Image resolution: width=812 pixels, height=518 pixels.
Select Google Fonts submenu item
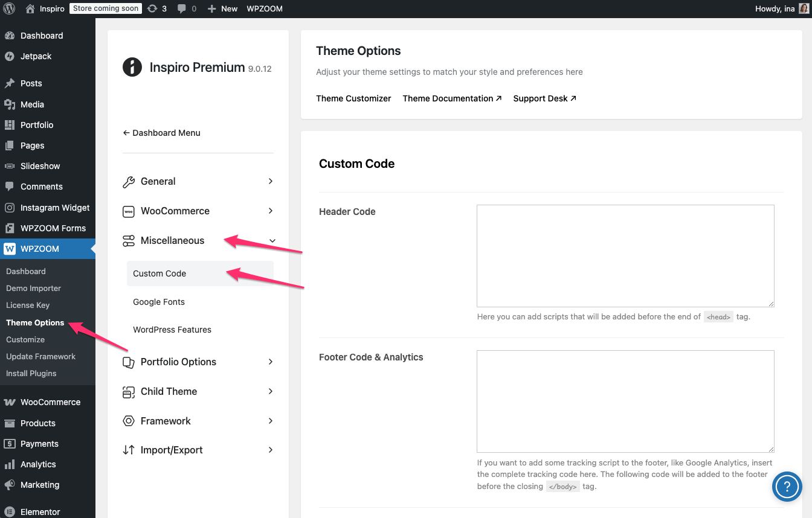159,302
